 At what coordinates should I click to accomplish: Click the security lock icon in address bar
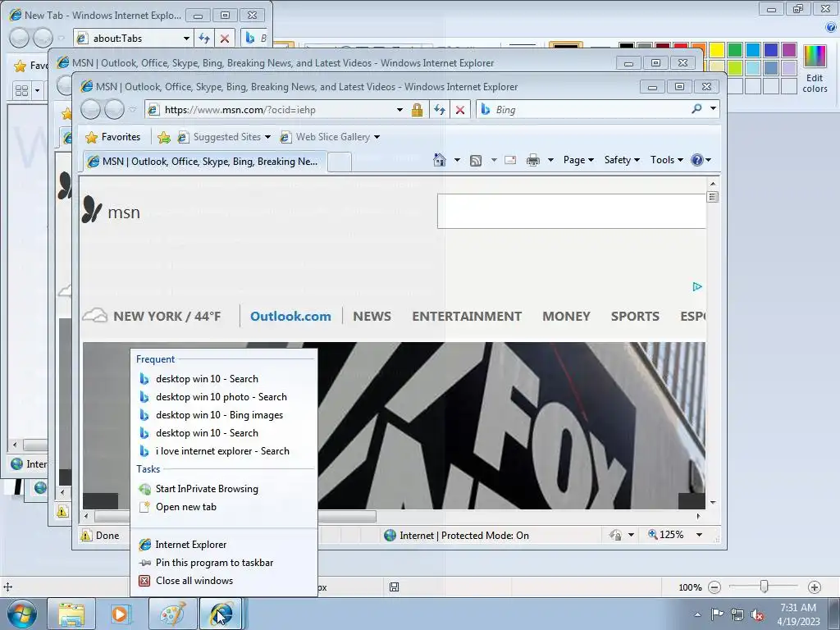point(417,109)
